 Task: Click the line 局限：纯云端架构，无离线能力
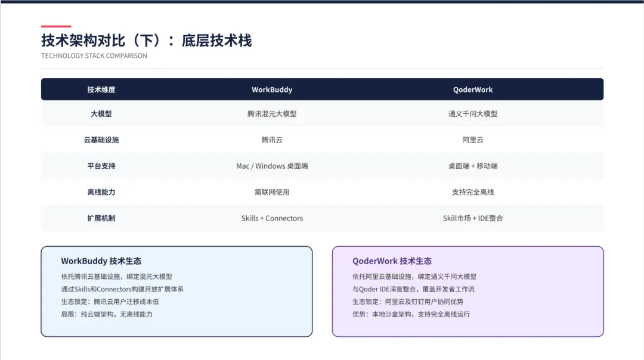point(107,315)
